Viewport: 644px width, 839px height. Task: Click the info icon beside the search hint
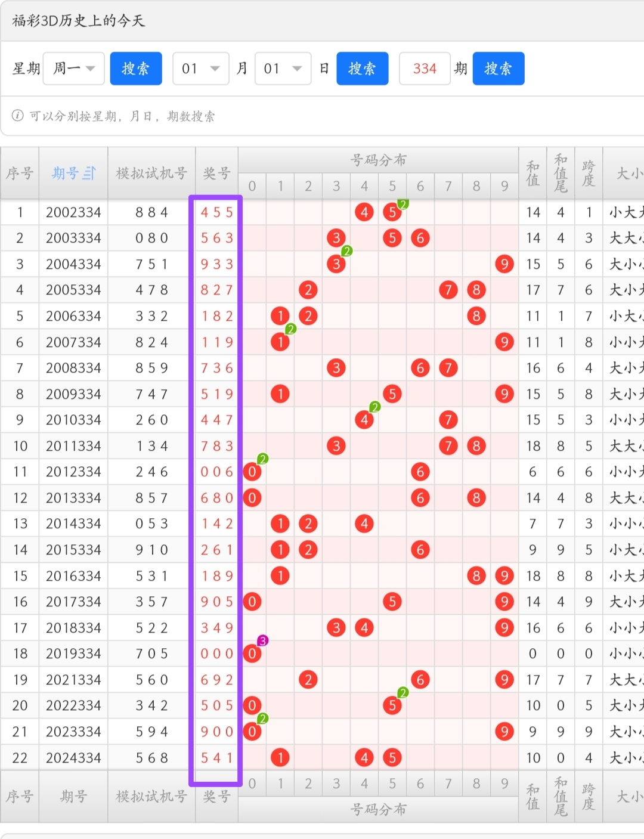pos(18,116)
